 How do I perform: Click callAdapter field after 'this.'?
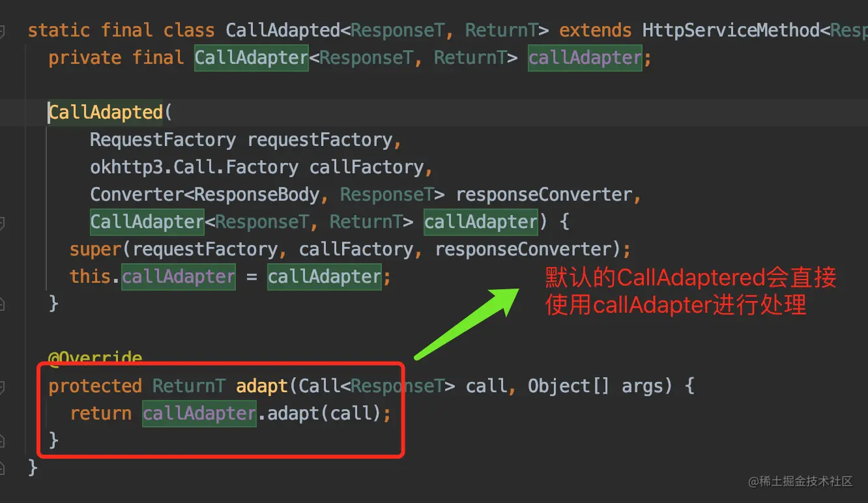[179, 277]
